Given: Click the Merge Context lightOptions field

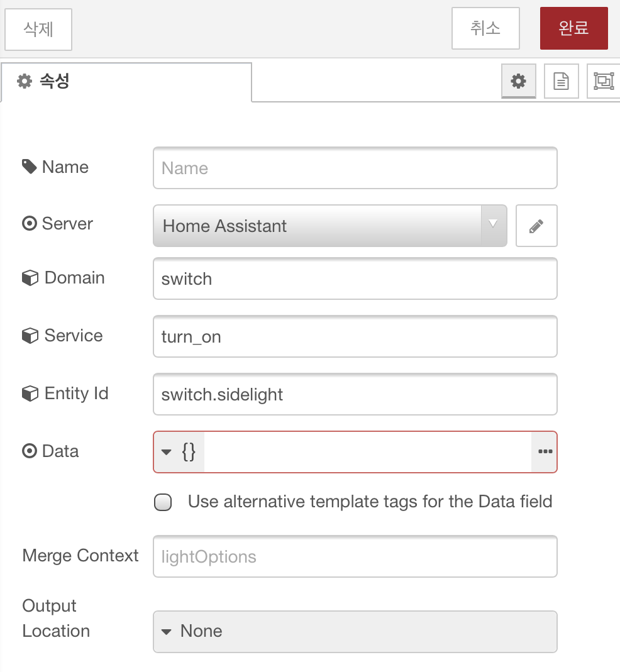Looking at the screenshot, I should pos(355,556).
